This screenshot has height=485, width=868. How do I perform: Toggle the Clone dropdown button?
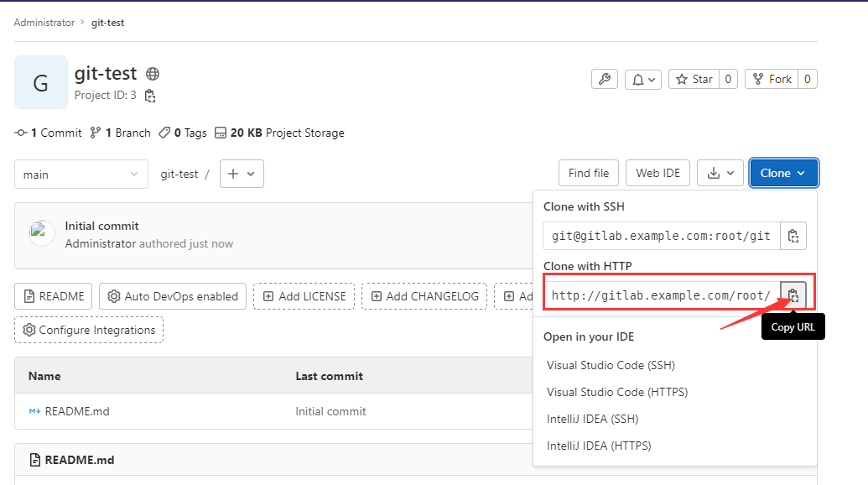pyautogui.click(x=783, y=174)
